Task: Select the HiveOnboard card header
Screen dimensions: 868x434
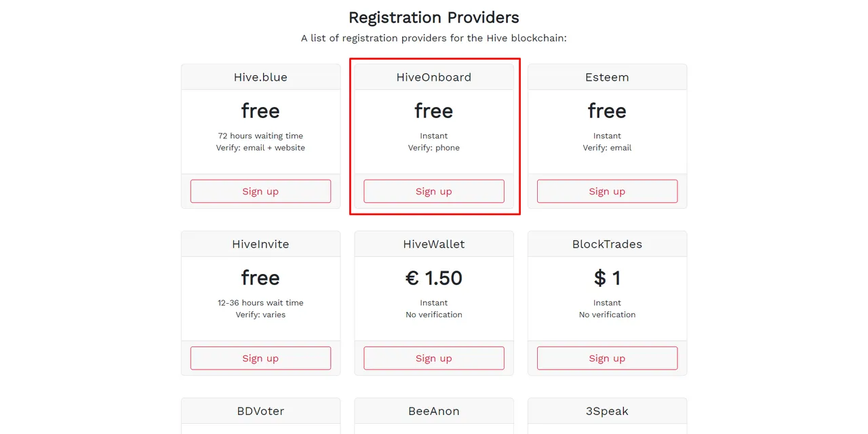Action: pos(434,77)
